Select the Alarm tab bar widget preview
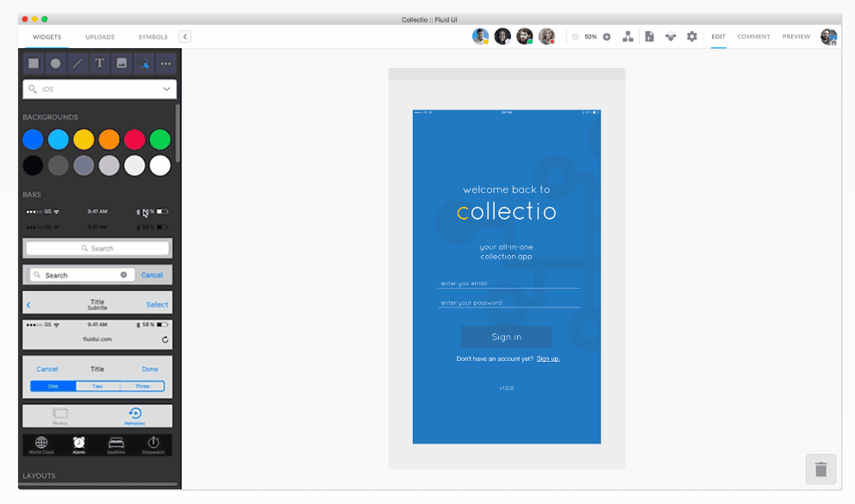855x504 pixels. pyautogui.click(x=78, y=445)
